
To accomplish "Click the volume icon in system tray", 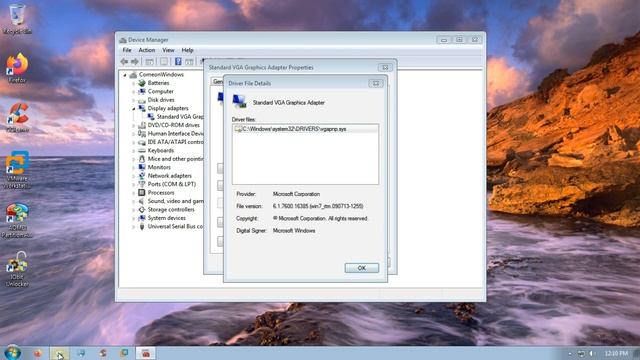I will click(591, 353).
